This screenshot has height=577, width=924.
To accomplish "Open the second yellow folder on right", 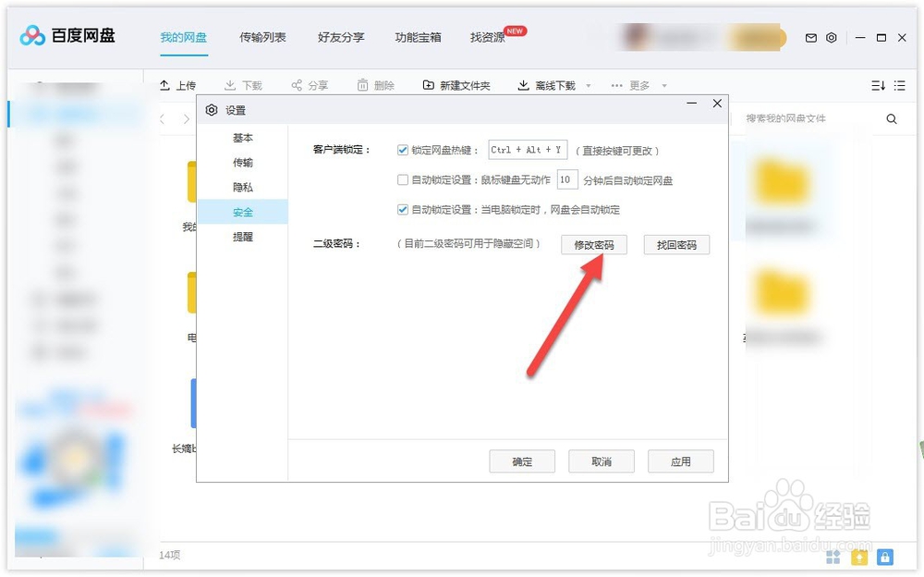I will [782, 294].
